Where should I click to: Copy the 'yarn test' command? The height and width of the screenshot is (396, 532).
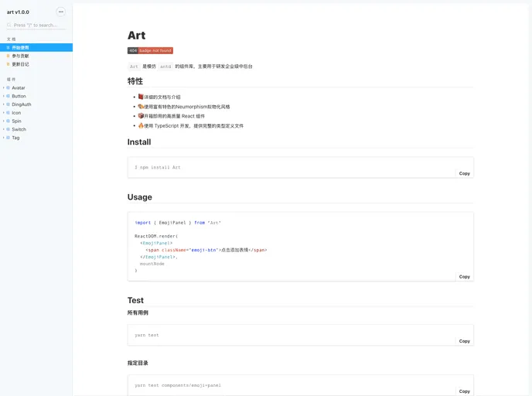click(464, 341)
